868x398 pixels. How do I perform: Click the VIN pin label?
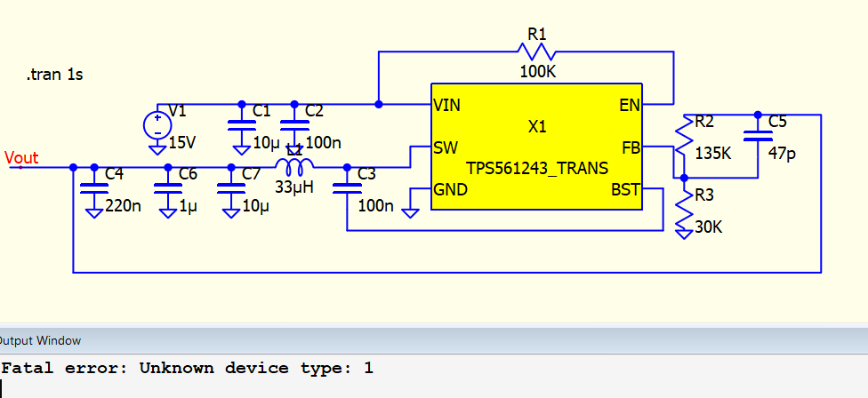coord(446,105)
